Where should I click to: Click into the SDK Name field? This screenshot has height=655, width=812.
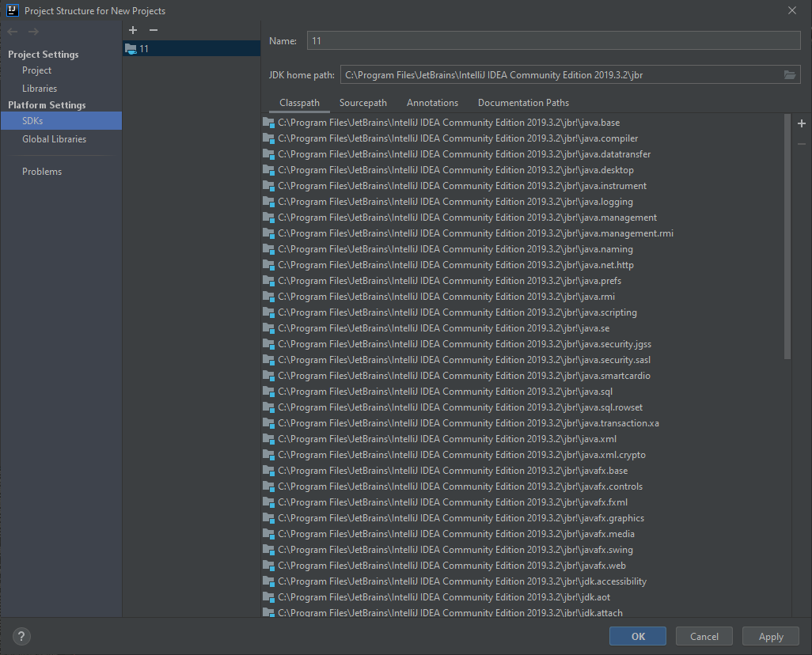[553, 41]
